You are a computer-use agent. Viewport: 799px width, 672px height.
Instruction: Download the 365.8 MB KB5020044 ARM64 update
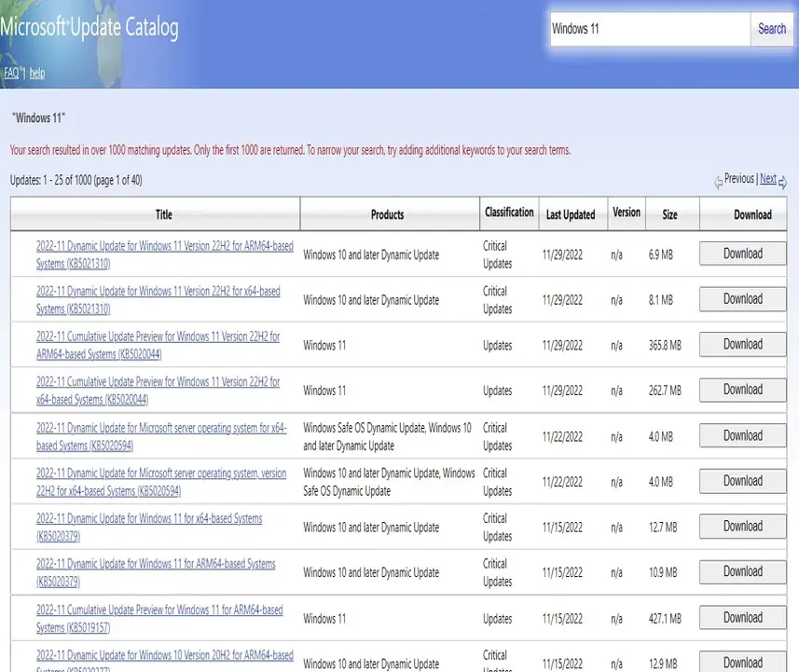[742, 344]
